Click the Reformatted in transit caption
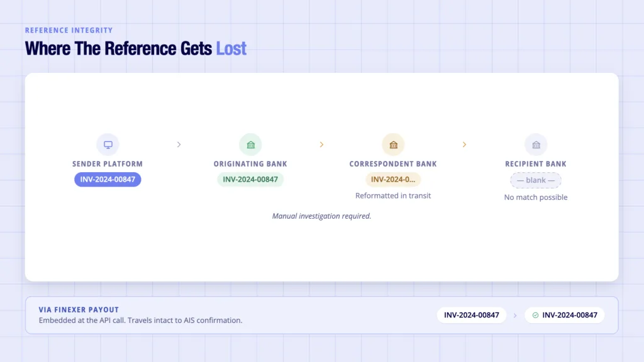 coord(393,196)
